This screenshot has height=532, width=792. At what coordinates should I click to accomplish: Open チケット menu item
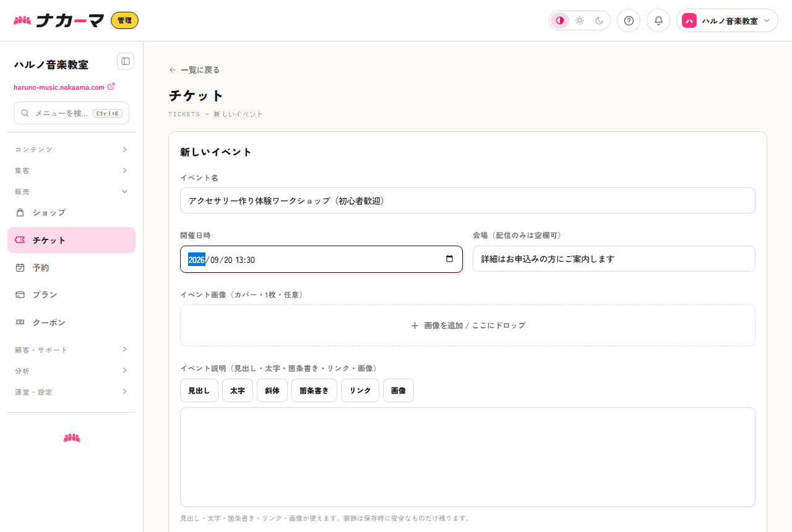point(71,240)
